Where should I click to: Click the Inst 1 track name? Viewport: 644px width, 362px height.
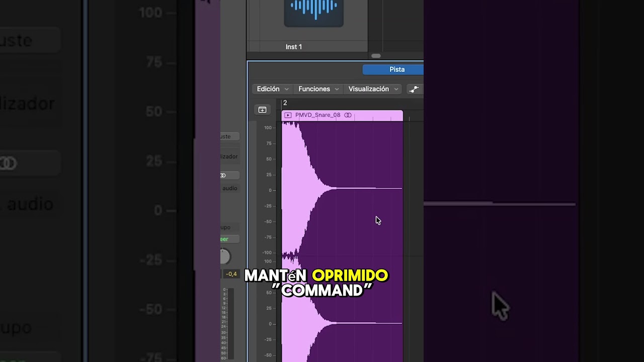click(x=294, y=47)
